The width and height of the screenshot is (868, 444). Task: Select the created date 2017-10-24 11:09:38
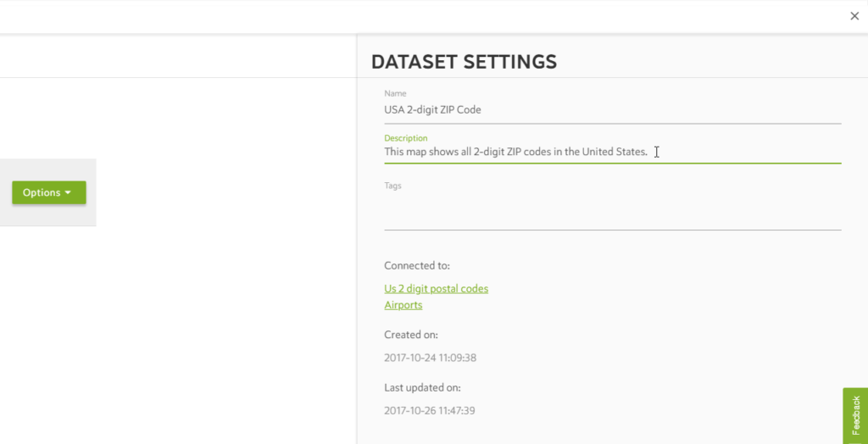click(430, 358)
